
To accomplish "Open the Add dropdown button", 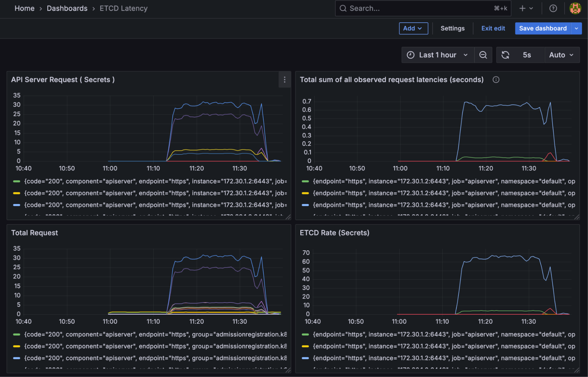I will point(413,29).
